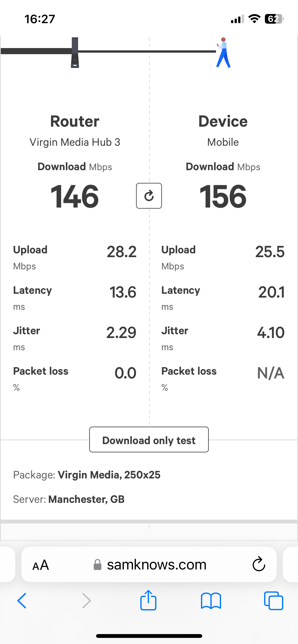Tap the retest refresh icon between download speeds
Image resolution: width=298 pixels, height=644 pixels.
(x=149, y=196)
